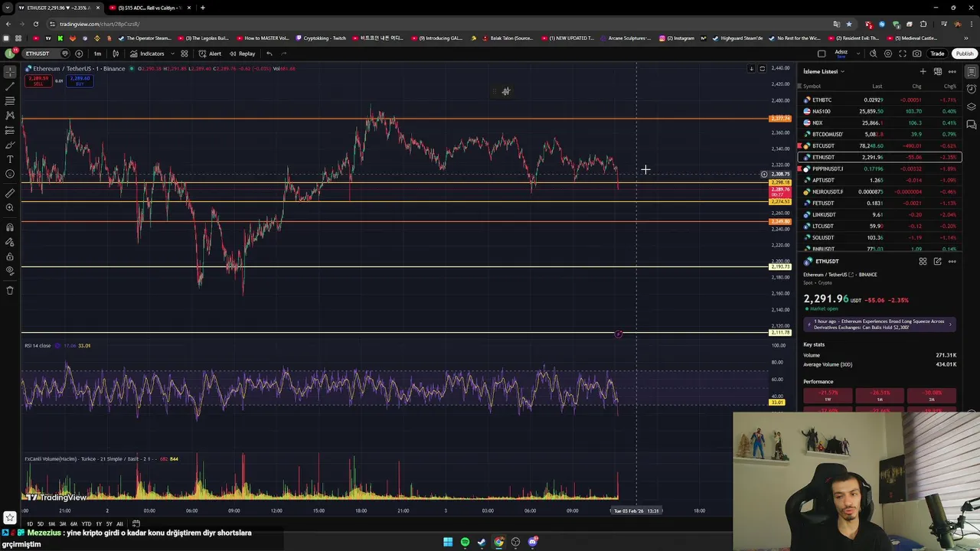Open the Windows Start menu
Screen dimensions: 980x551
pos(448,542)
